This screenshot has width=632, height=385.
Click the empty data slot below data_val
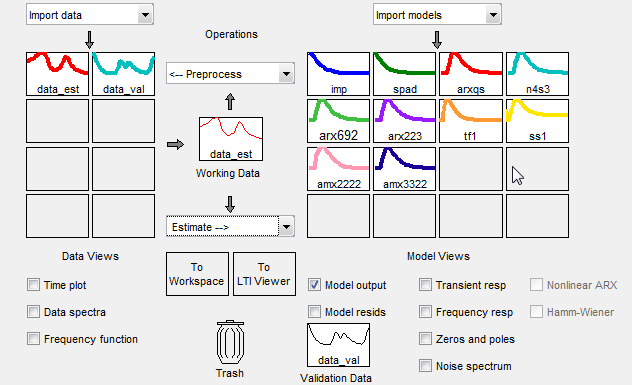point(123,121)
